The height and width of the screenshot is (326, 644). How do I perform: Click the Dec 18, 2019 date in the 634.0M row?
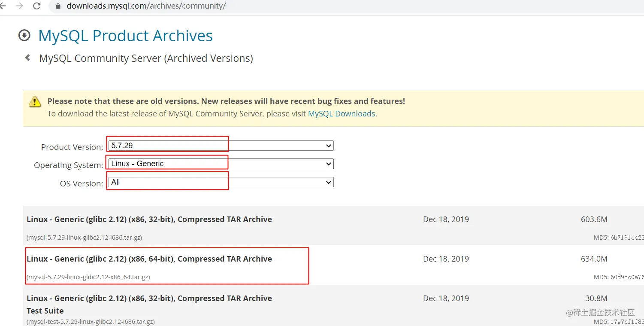pos(446,259)
